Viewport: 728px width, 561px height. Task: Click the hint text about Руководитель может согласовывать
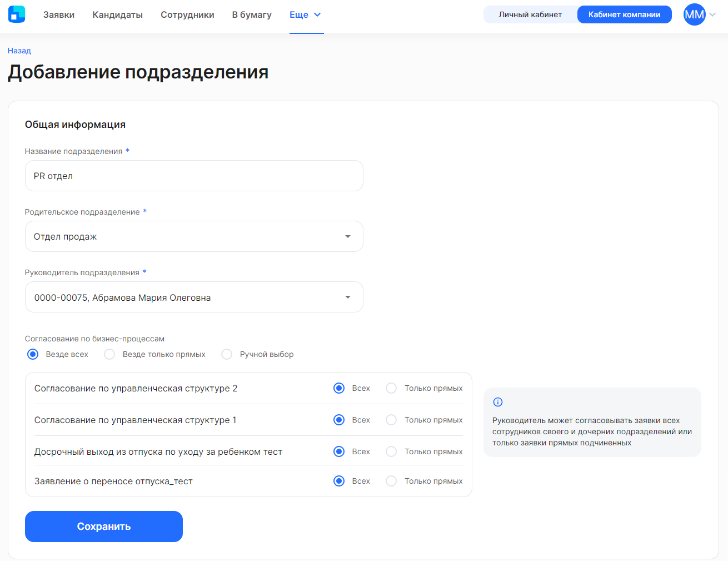point(592,431)
